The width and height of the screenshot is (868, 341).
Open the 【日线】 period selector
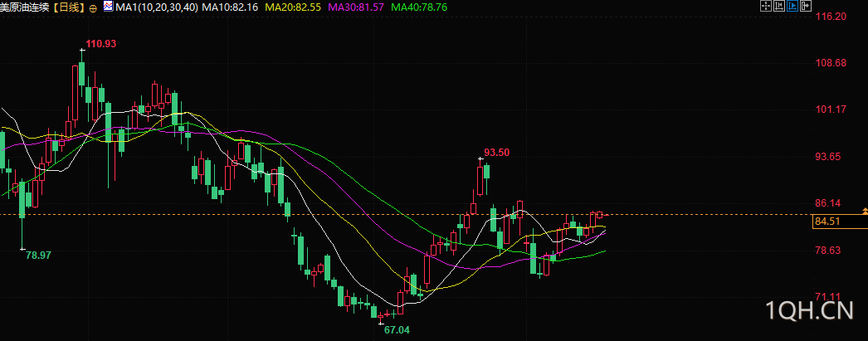(x=69, y=7)
